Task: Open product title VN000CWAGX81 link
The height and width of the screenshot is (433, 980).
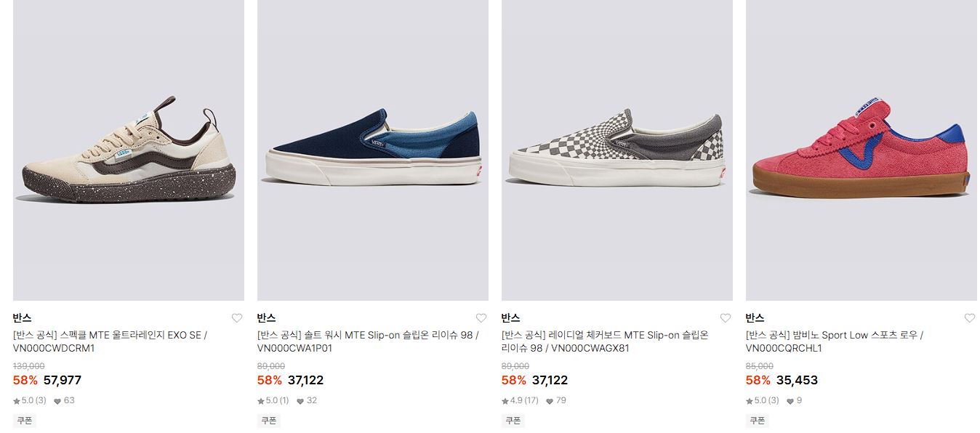Action: tap(605, 341)
